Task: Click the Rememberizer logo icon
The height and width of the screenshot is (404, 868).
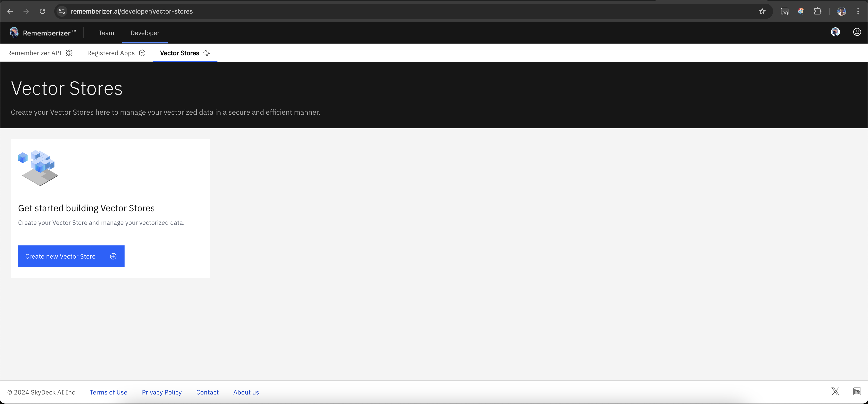Action: (x=14, y=32)
